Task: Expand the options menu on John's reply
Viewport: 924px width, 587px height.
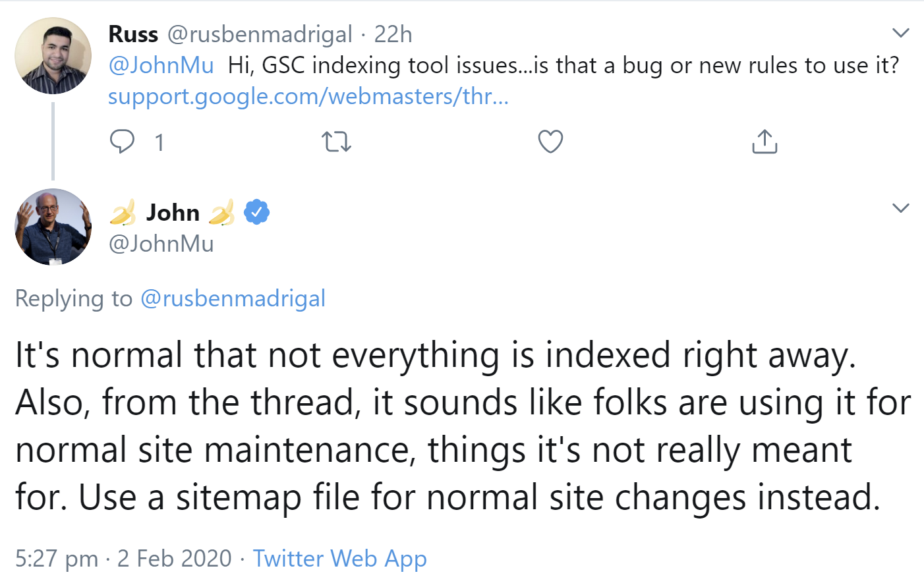Action: [900, 208]
